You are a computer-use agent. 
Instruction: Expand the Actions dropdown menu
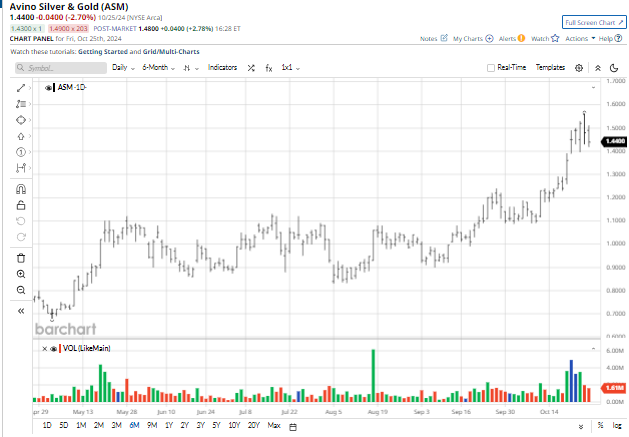pos(580,39)
